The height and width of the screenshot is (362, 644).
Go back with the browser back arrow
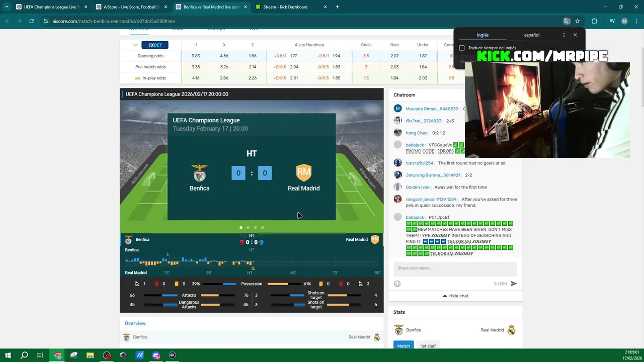coord(7,21)
